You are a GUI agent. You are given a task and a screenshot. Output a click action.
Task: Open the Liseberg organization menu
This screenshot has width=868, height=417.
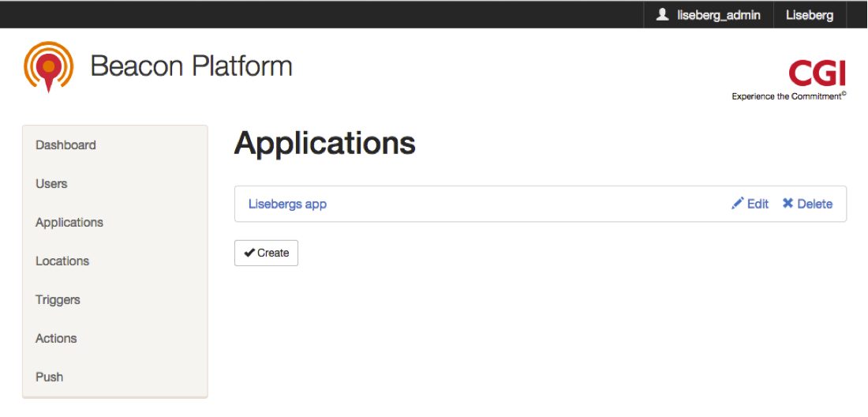click(x=810, y=15)
